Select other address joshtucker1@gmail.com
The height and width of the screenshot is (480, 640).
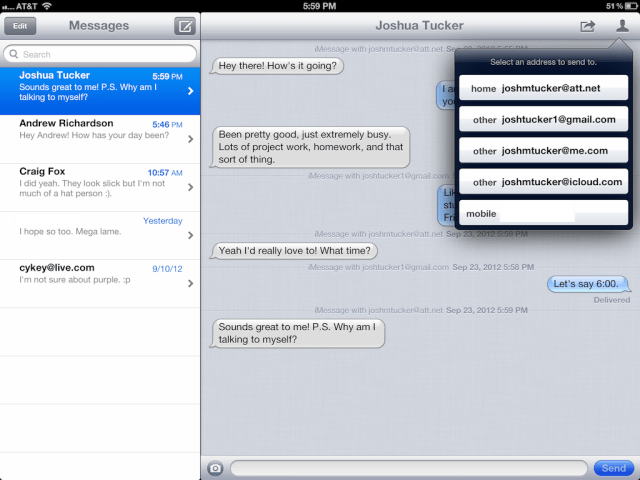pyautogui.click(x=543, y=119)
